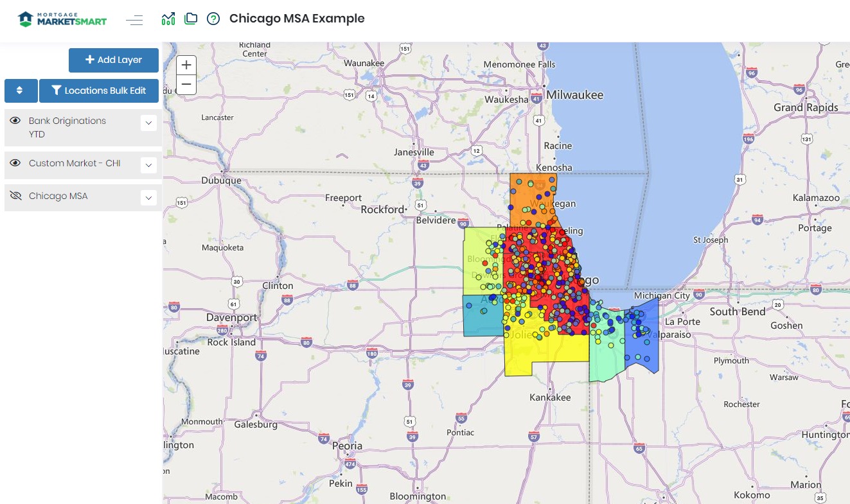Viewport: 850px width, 504px height.
Task: Click the Goshen city label
Action: point(787,326)
